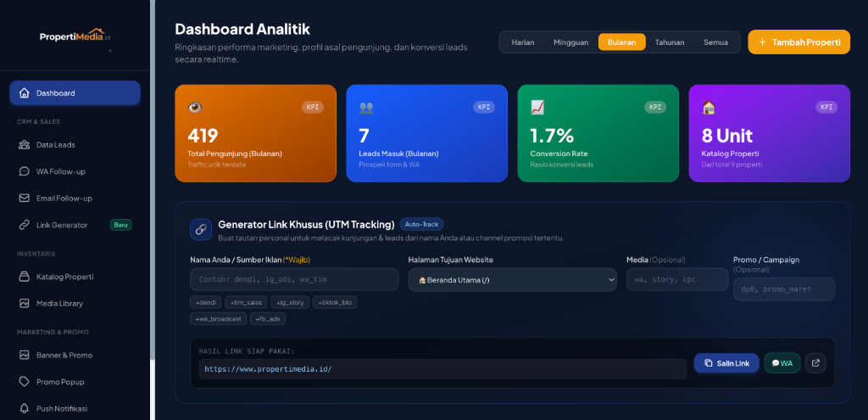The image size is (868, 420).
Task: Click KPI badge on the purple catalog card
Action: tap(826, 107)
